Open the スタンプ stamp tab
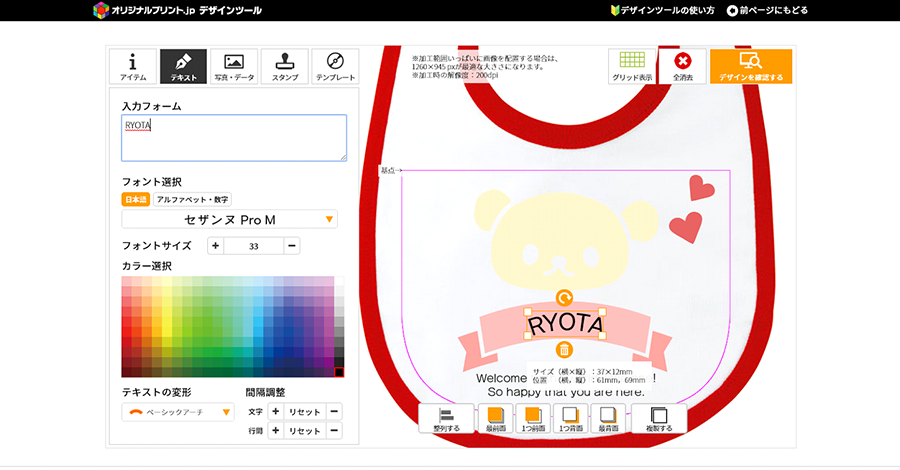 tap(284, 67)
